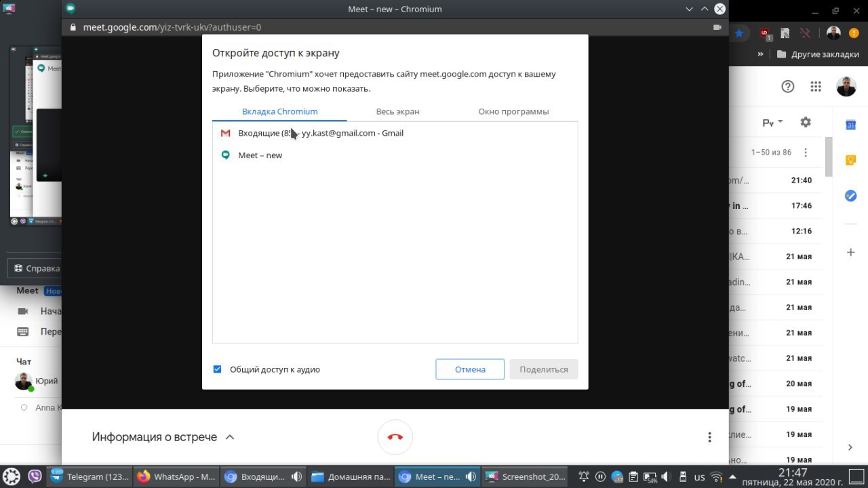
Task: Click Gmail inbox vertical scrollbar
Action: tap(829, 156)
